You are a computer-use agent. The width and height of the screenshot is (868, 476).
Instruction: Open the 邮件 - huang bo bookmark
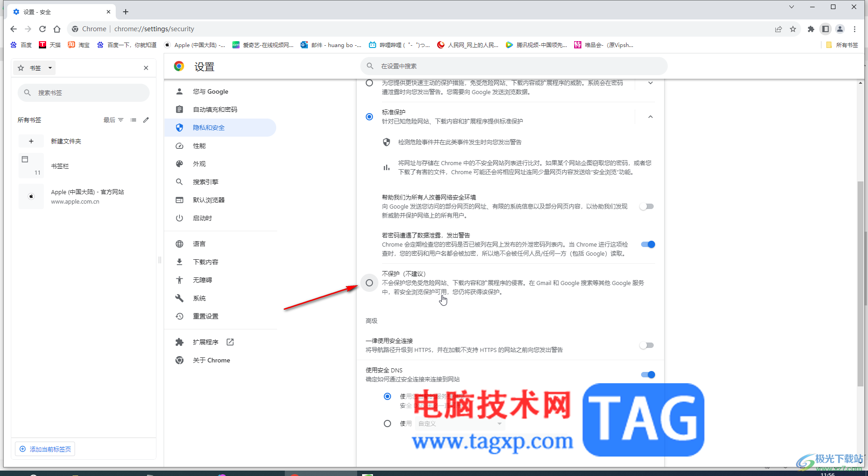[331, 45]
